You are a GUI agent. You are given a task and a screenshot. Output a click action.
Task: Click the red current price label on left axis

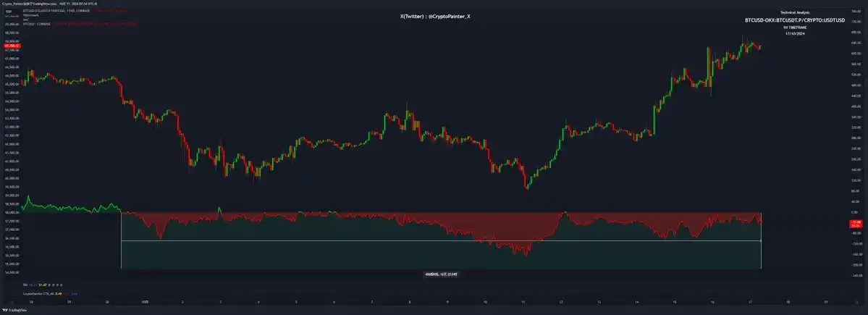click(x=12, y=46)
